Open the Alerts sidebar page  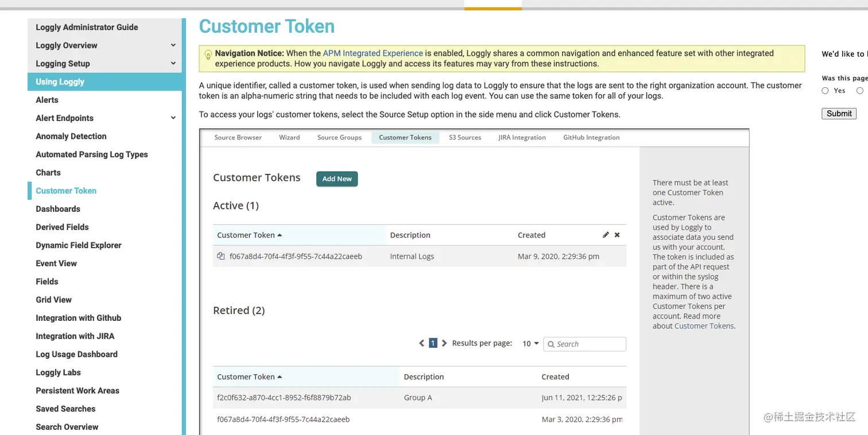(x=47, y=100)
